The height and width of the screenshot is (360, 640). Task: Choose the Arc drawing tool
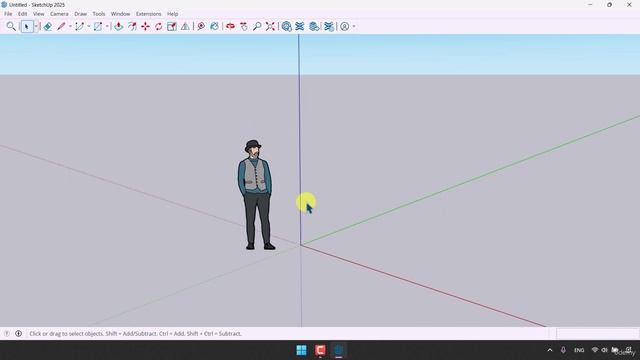80,27
